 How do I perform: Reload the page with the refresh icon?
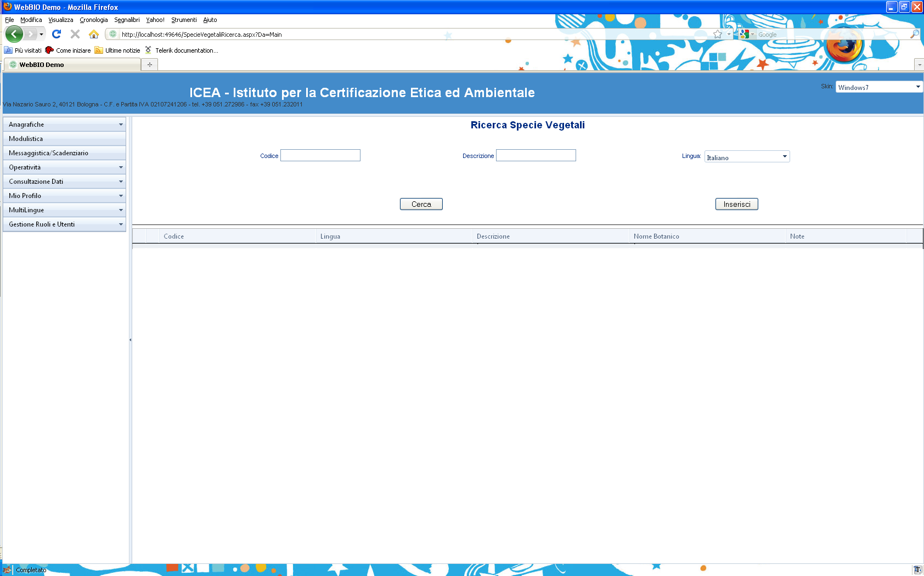pyautogui.click(x=57, y=34)
